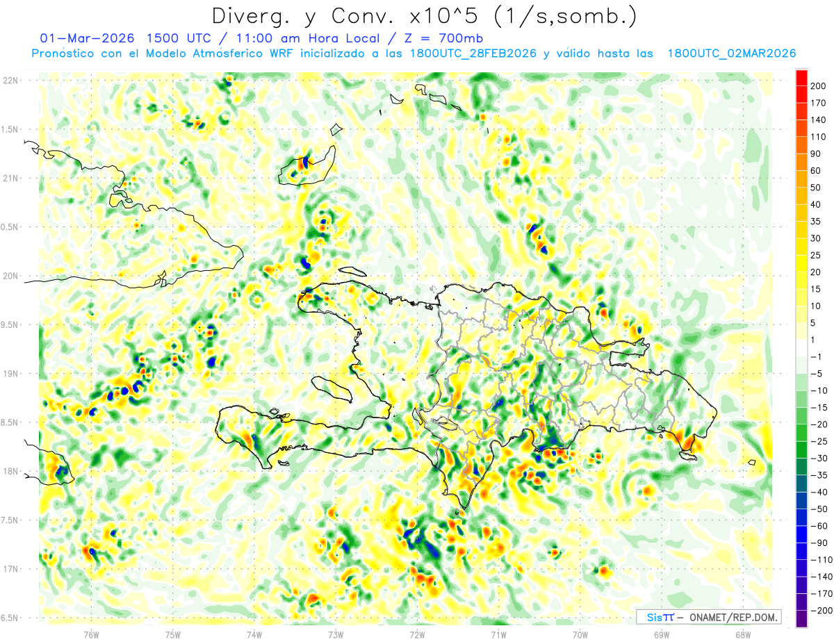
Task: Click the "17N" latitude label
Action: 10,569
